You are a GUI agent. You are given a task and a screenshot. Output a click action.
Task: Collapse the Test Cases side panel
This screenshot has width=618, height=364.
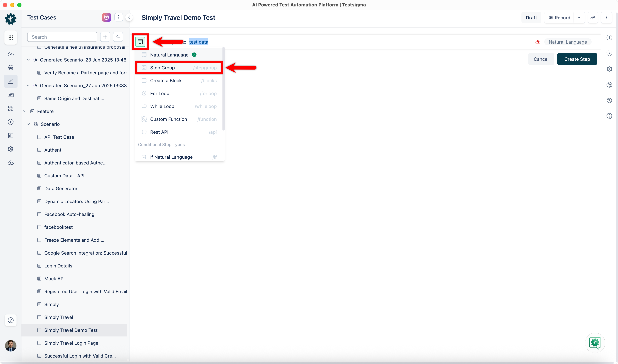129,17
